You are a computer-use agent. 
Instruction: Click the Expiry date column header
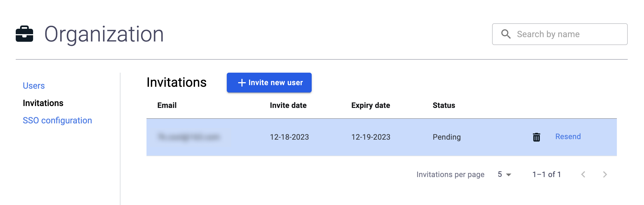point(371,105)
